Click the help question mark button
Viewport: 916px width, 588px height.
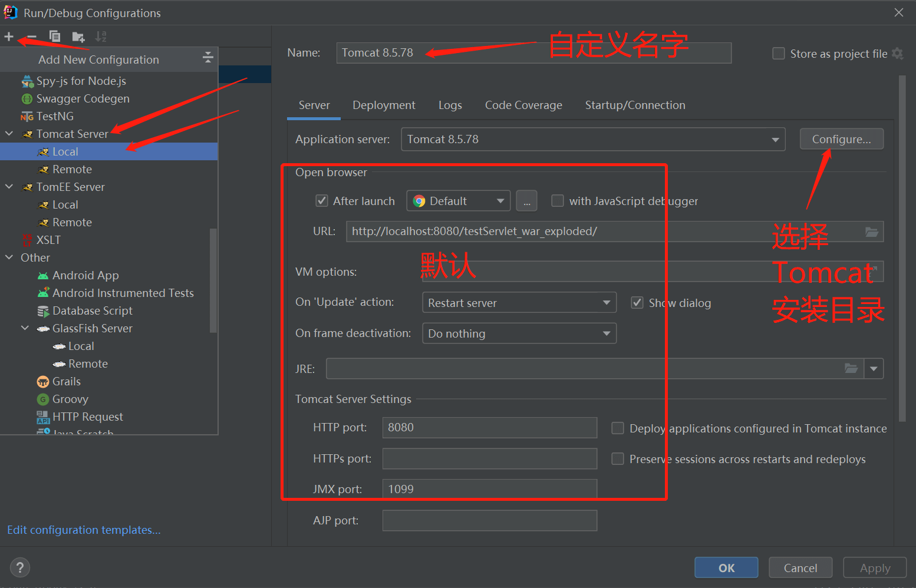coord(20,567)
